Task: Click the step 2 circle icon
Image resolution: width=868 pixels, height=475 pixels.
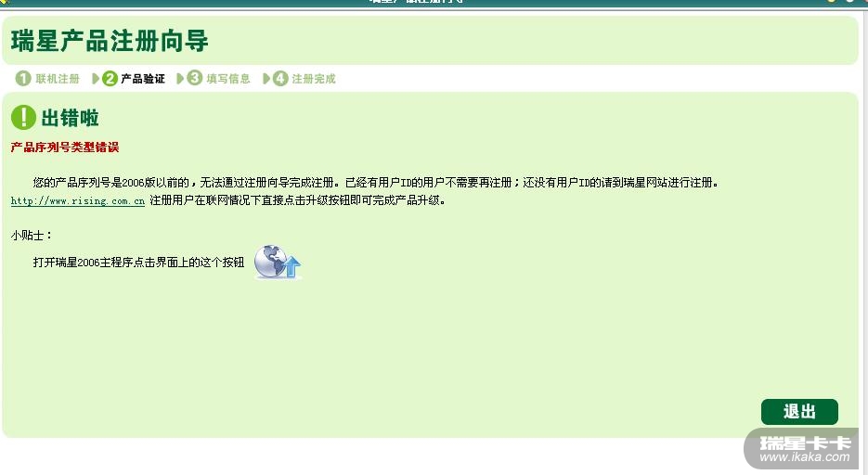Action: coord(110,79)
